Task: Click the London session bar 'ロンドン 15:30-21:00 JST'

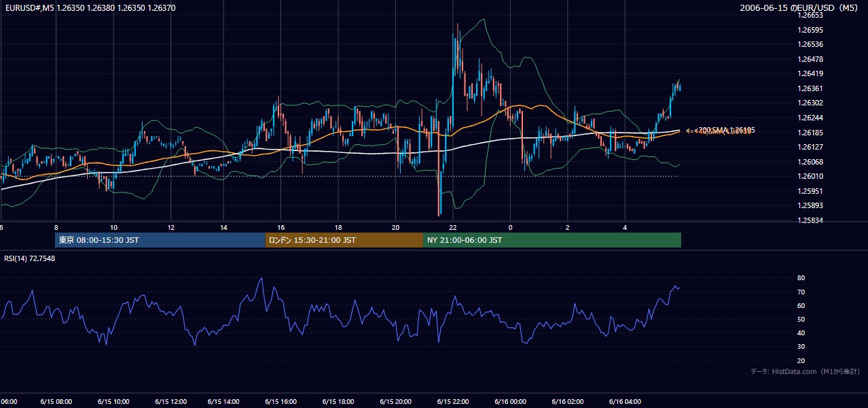Action: 344,240
